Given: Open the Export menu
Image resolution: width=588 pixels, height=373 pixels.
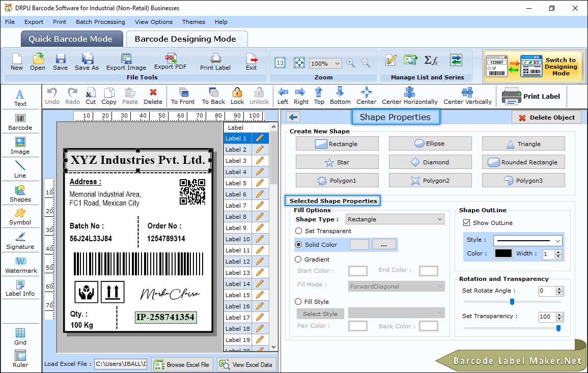Looking at the screenshot, I should tap(34, 22).
